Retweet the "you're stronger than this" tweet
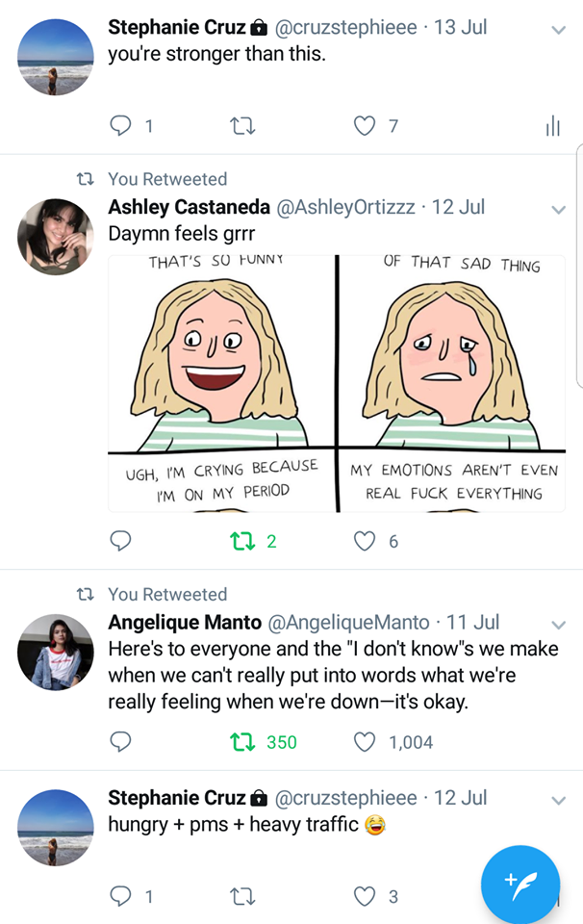 click(242, 126)
